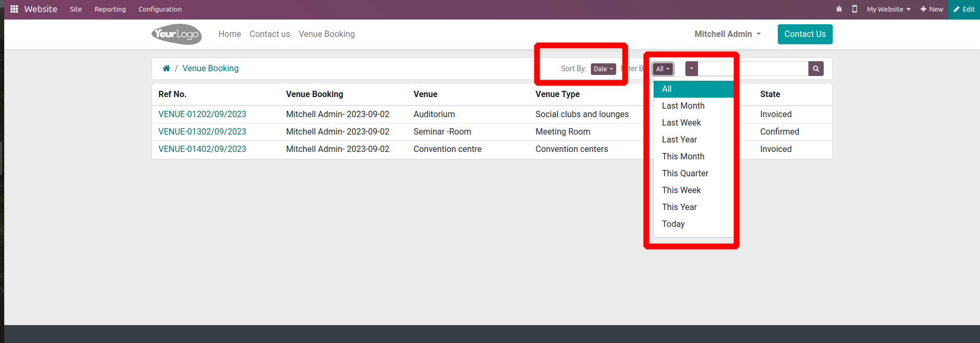This screenshot has width=980, height=343.
Task: Open booking VENUE-01402/09/2023
Action: 202,149
